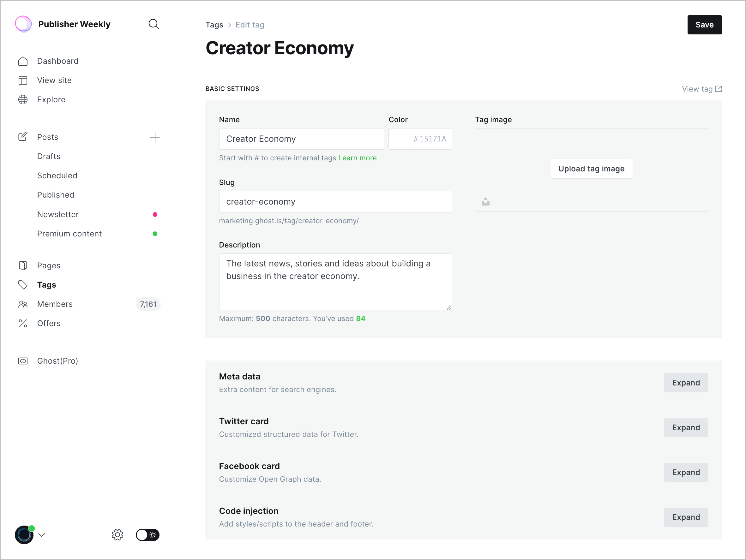Click the Offers percent icon
Image resolution: width=746 pixels, height=560 pixels.
[x=23, y=323]
